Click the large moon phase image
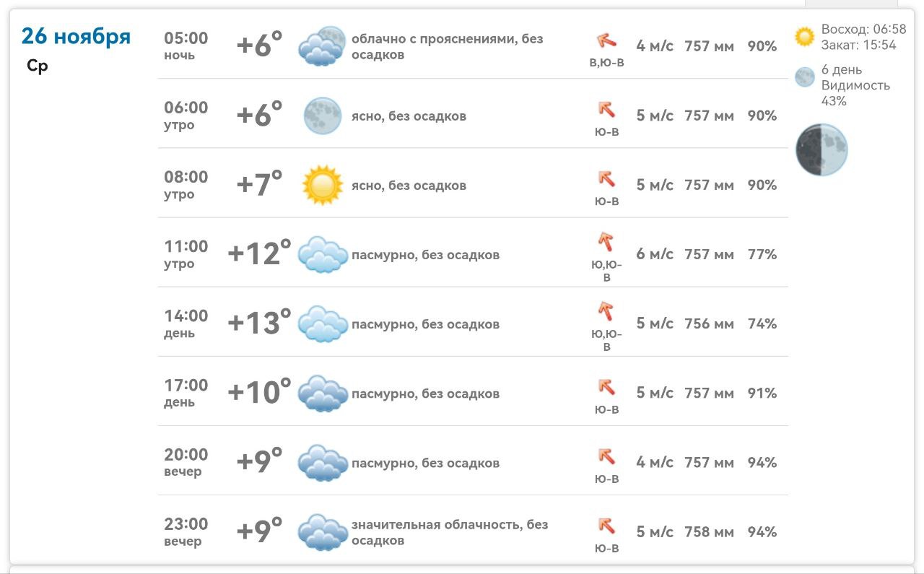 821,149
